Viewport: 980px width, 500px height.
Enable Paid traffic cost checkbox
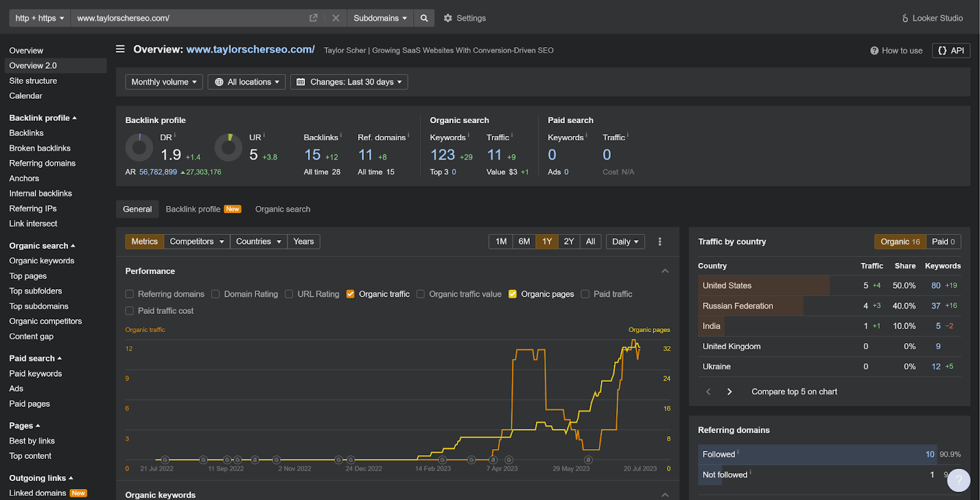tap(129, 311)
